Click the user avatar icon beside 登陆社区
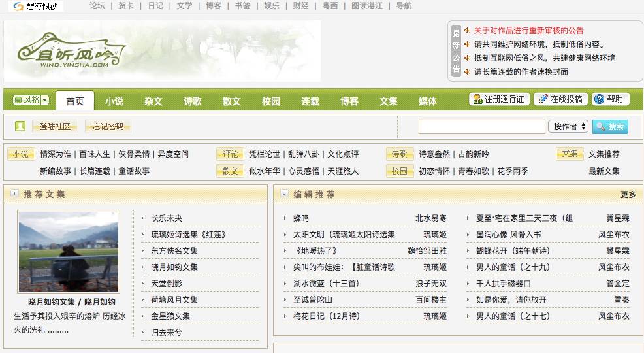 tap(20, 126)
